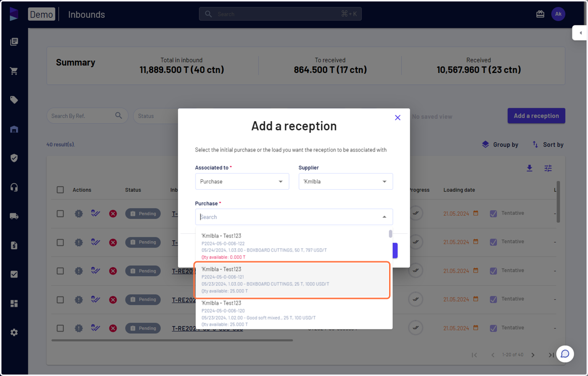The image size is (588, 376).
Task: Open the settings gear in sidebar
Action: tap(14, 332)
